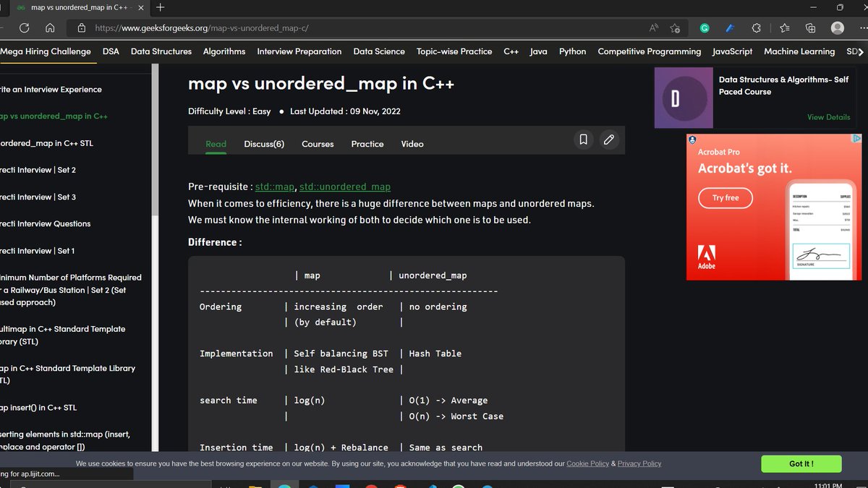Switch to the Video tab
Image resolution: width=868 pixels, height=488 pixels.
(412, 144)
